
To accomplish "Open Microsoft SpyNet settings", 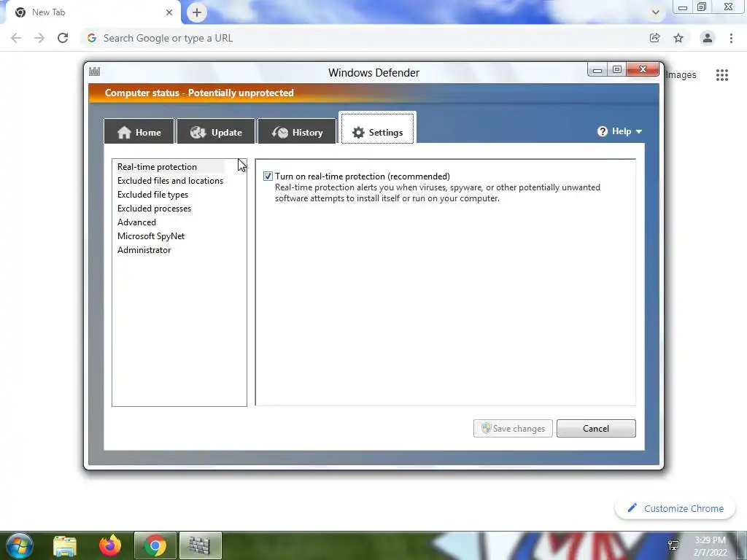I will pyautogui.click(x=150, y=236).
